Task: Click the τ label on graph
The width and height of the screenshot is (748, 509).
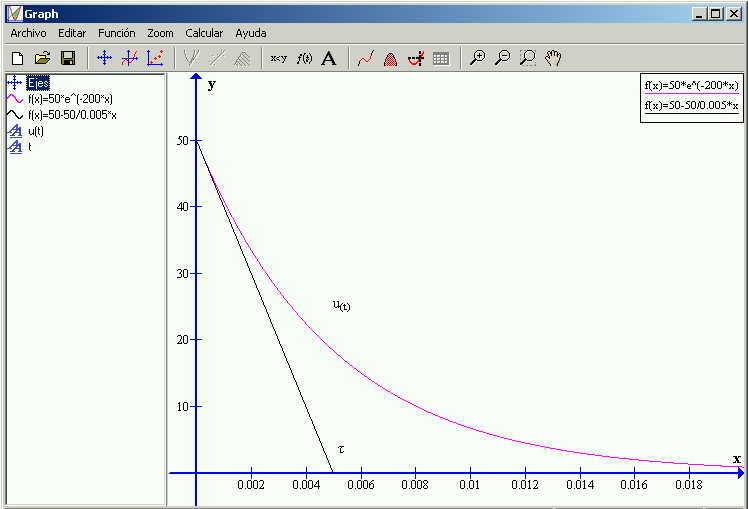Action: tap(341, 449)
